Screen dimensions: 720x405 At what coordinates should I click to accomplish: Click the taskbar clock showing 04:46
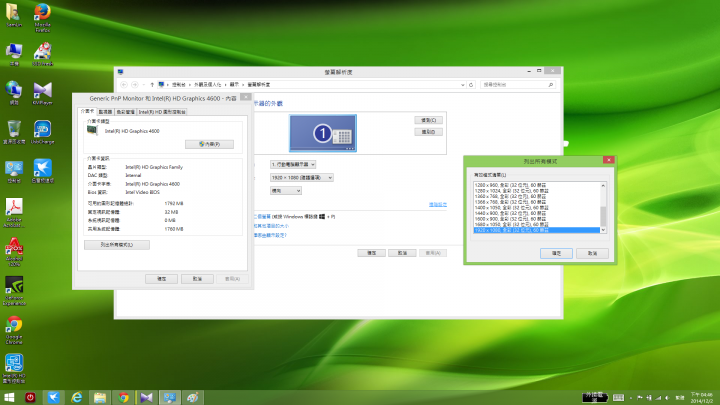pos(702,398)
